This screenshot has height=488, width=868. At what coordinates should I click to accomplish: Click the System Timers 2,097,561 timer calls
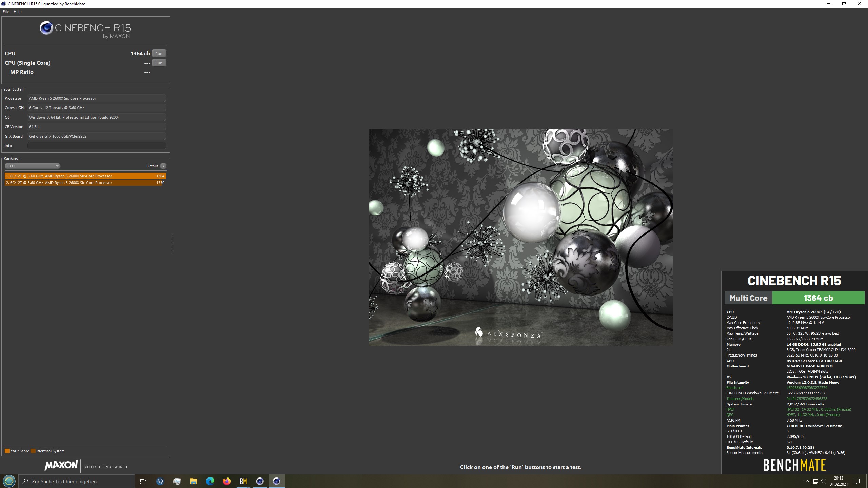805,404
